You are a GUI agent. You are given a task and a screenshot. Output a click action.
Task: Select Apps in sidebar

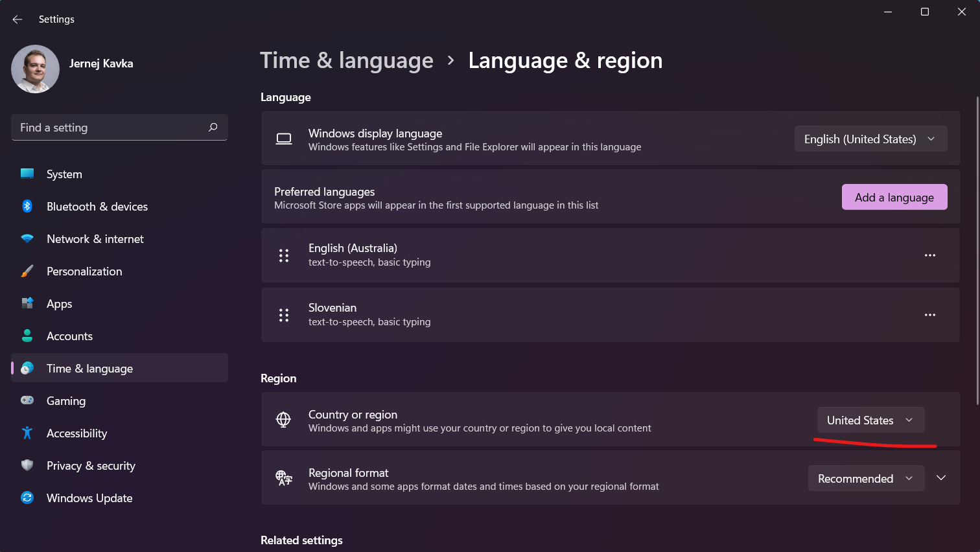point(119,303)
